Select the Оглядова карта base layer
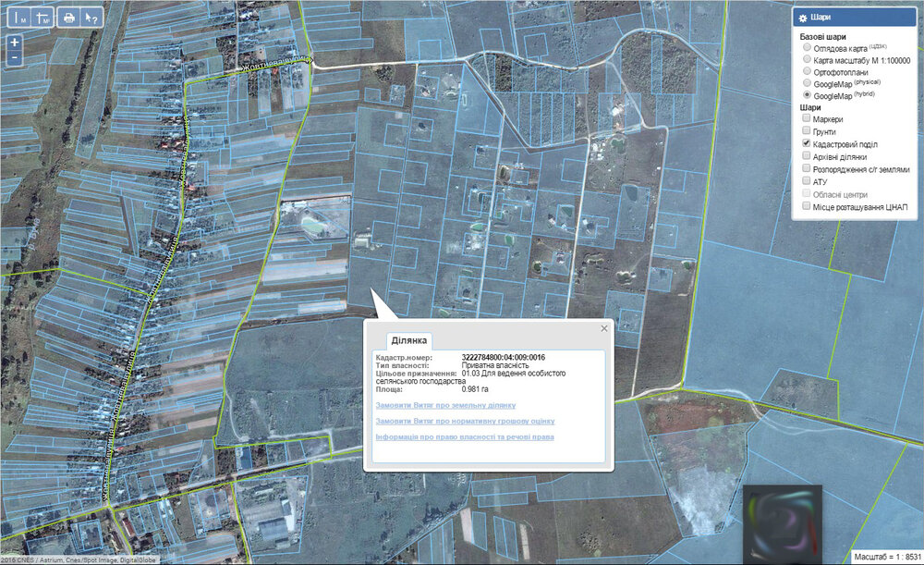The height and width of the screenshot is (565, 924). [x=807, y=46]
